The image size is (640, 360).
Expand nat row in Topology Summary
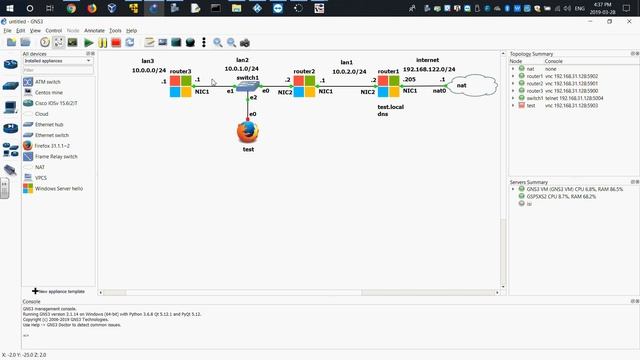tap(513, 69)
